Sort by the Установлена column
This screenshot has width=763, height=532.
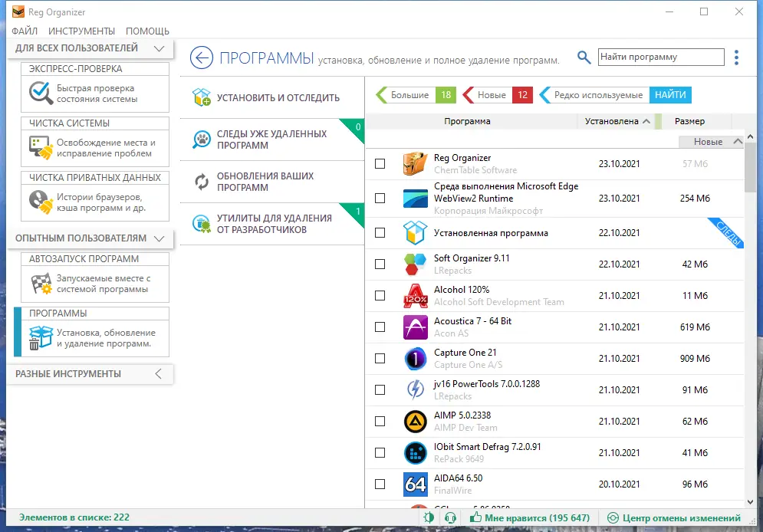pos(617,121)
